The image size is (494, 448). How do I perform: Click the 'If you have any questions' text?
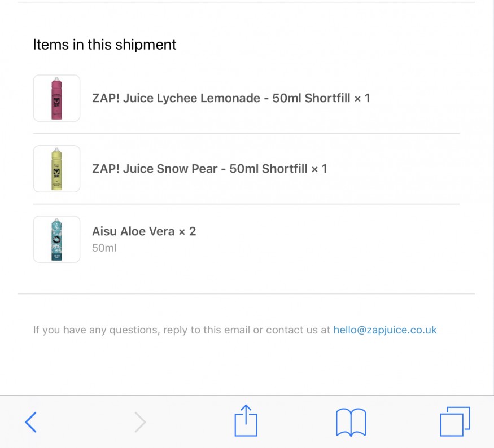pos(96,330)
